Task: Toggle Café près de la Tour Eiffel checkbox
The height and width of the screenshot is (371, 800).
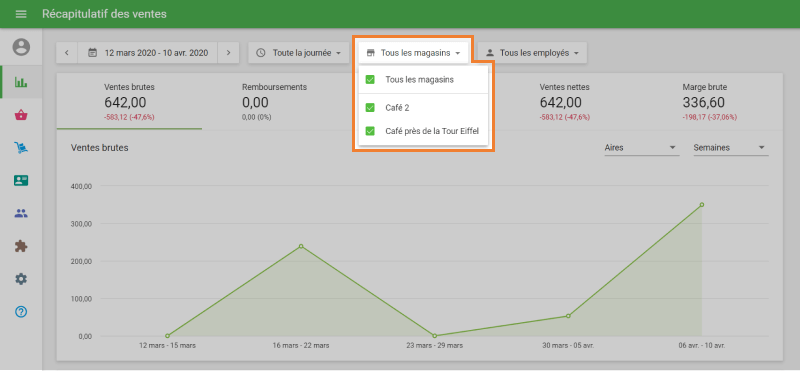Action: click(x=370, y=132)
